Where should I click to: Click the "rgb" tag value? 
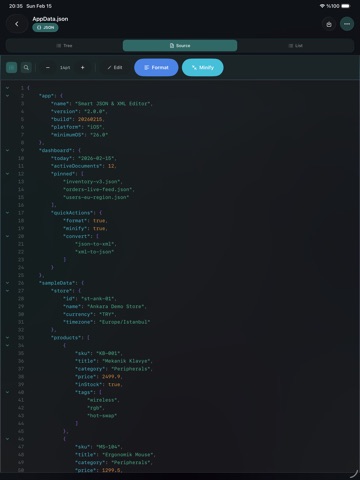(96, 408)
